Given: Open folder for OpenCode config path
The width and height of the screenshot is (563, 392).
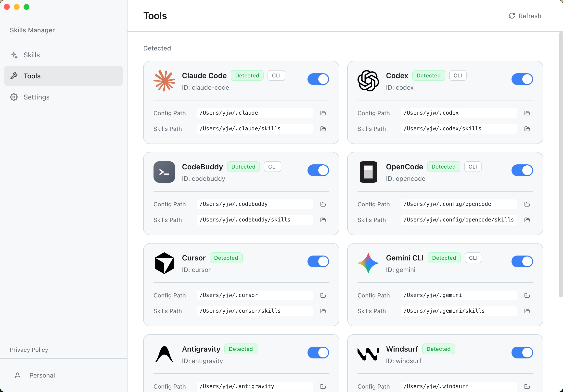Looking at the screenshot, I should (x=527, y=204).
